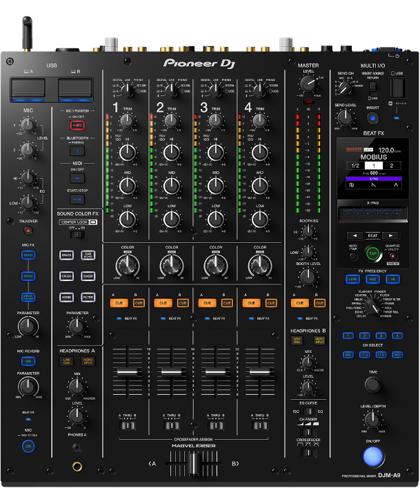Enable the FILTER sound color effect
This screenshot has height=504, width=420.
[x=88, y=297]
